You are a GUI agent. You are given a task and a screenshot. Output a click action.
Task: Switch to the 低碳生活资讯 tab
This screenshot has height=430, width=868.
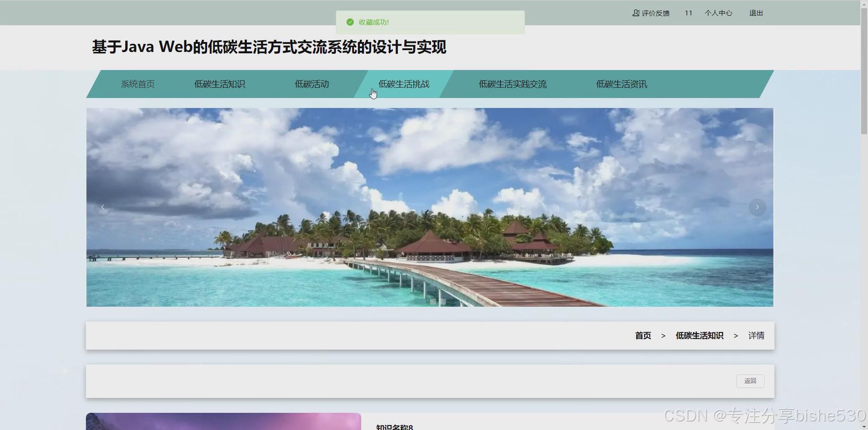[x=621, y=84]
